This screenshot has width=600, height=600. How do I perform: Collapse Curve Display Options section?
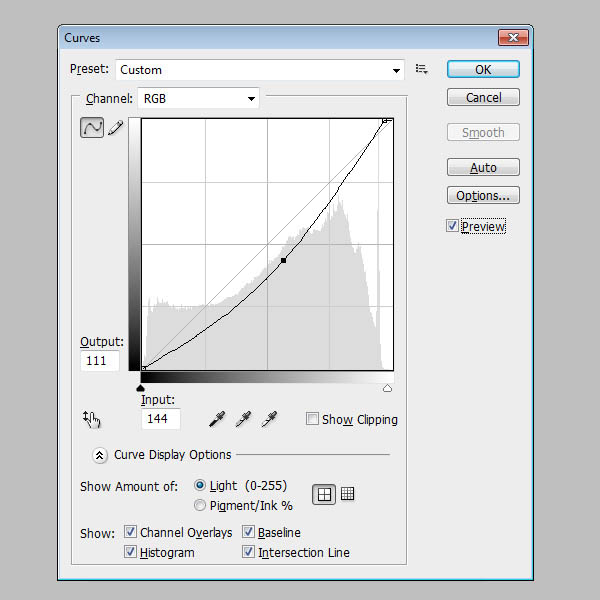pos(99,455)
